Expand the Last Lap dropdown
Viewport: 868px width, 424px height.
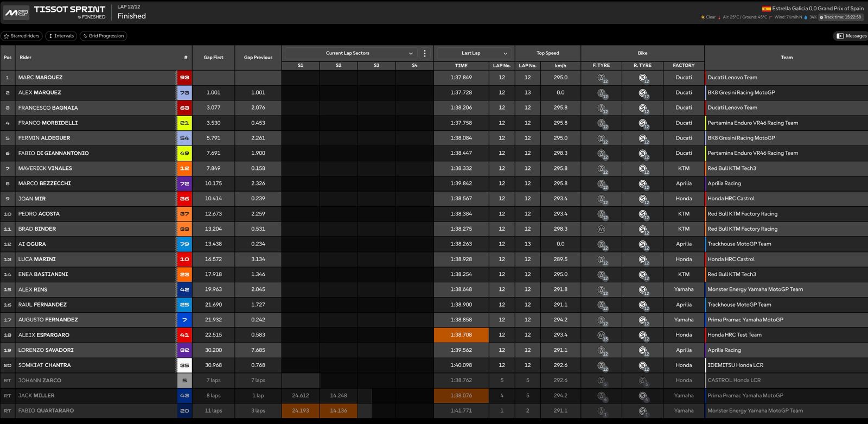point(474,53)
